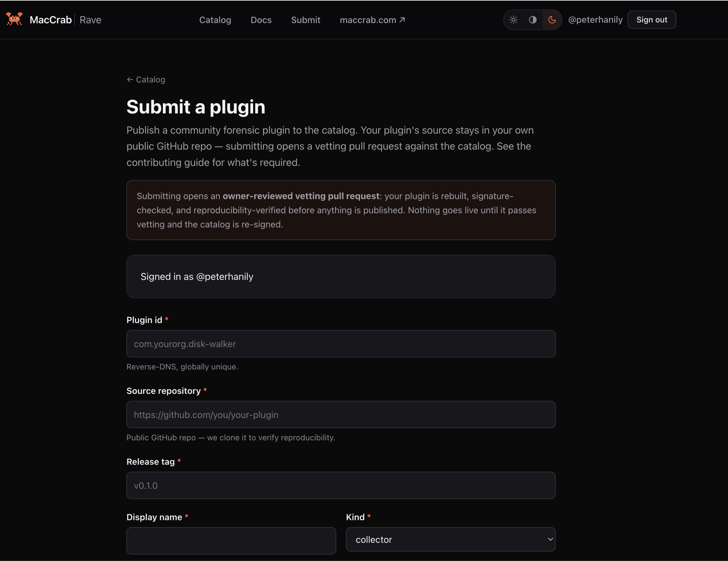Screen dimensions: 728x561
Task: Activate dark theme moon icon
Action: [552, 20]
